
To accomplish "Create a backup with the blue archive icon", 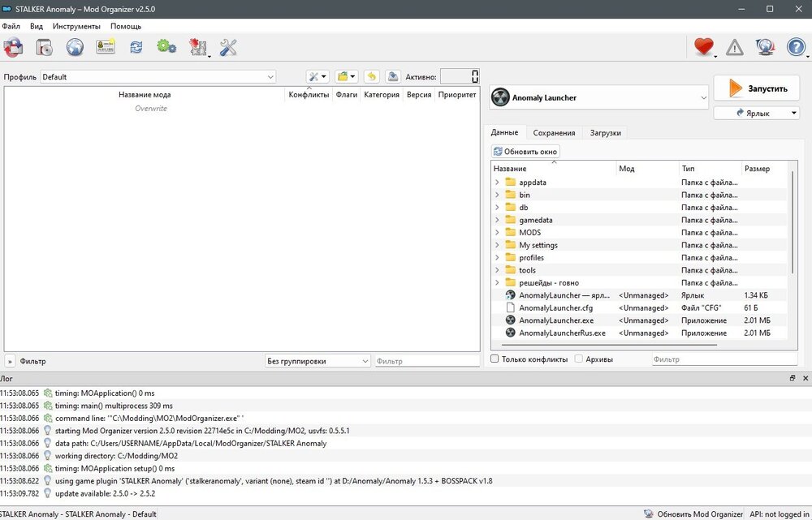I will coord(392,75).
